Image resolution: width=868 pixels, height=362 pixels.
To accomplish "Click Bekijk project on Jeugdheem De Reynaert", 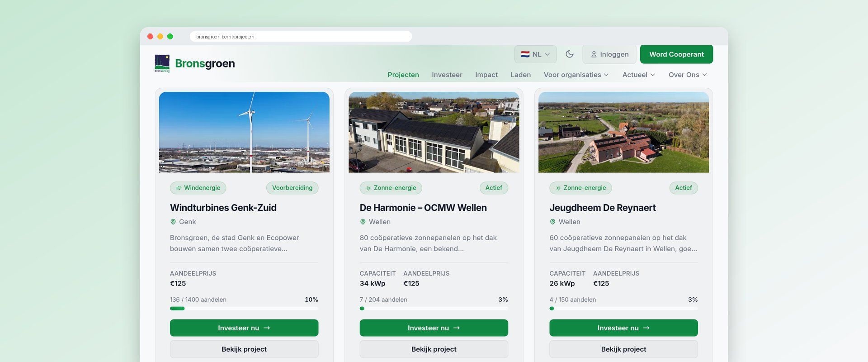I will click(623, 349).
